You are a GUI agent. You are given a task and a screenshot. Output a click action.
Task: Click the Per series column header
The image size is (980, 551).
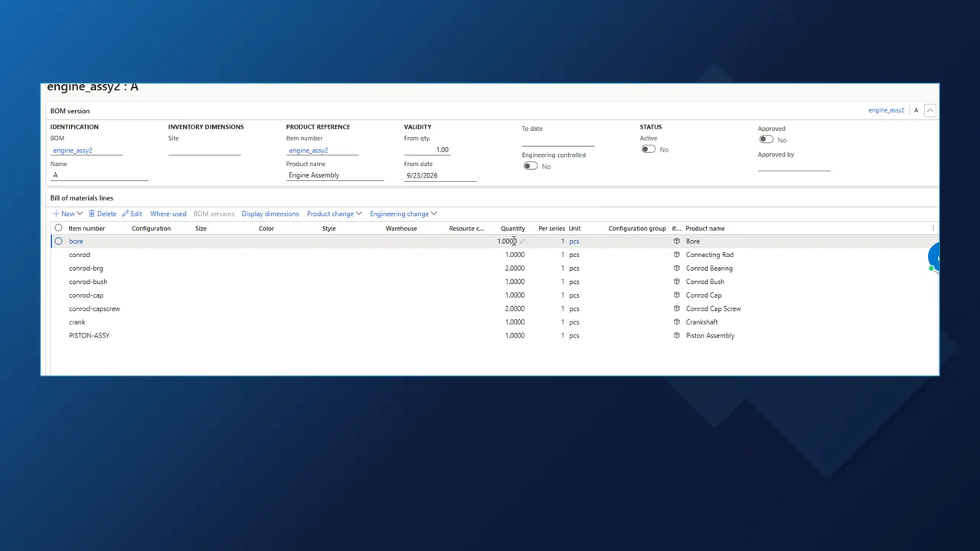point(551,228)
